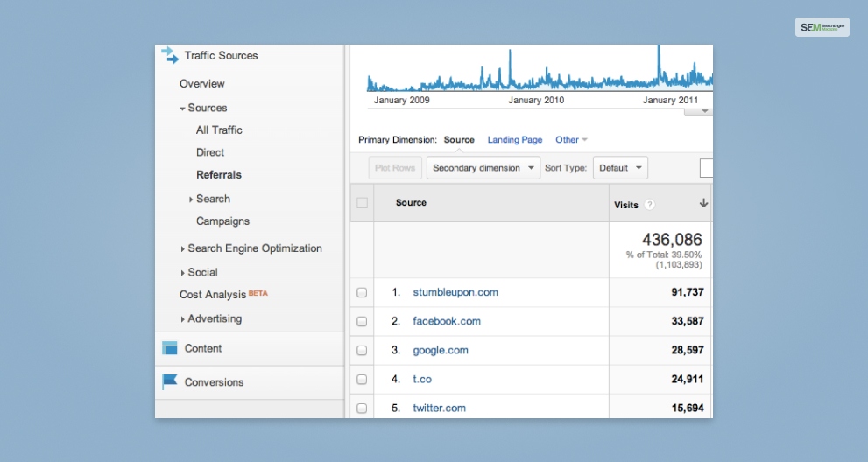
Task: Click the January 2009 chart label
Action: point(401,100)
